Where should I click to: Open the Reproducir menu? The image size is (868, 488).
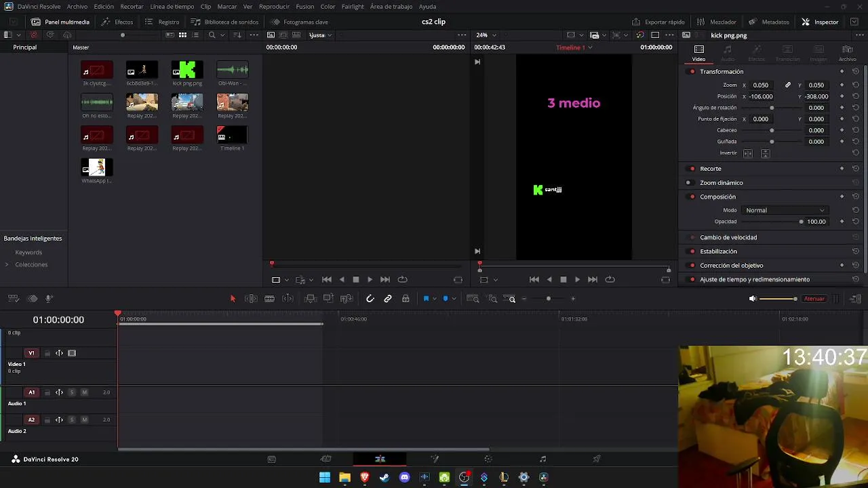(x=274, y=6)
